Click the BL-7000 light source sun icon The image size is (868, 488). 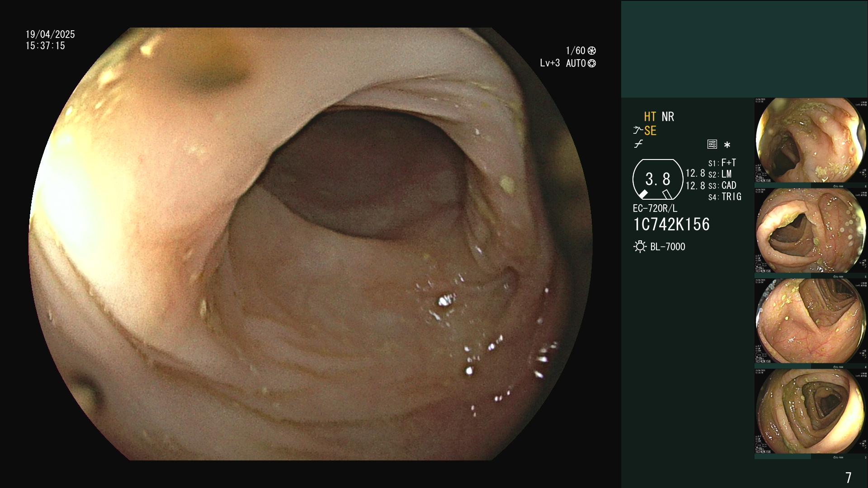640,247
